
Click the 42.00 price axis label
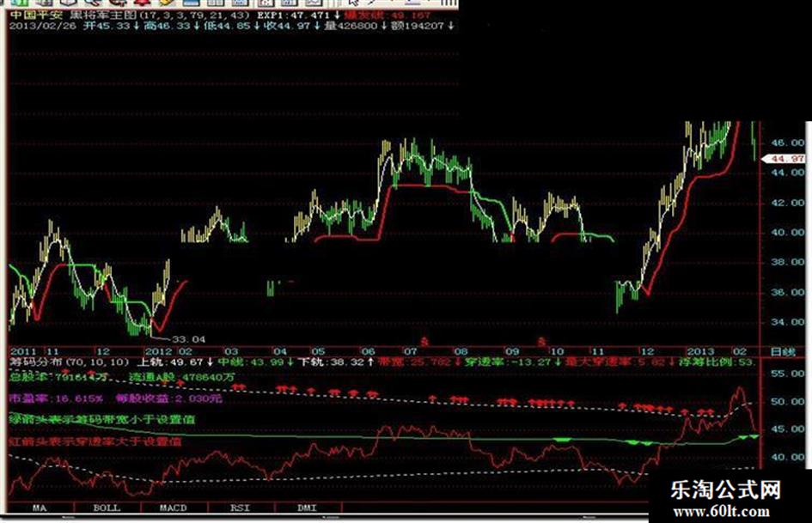tap(788, 203)
